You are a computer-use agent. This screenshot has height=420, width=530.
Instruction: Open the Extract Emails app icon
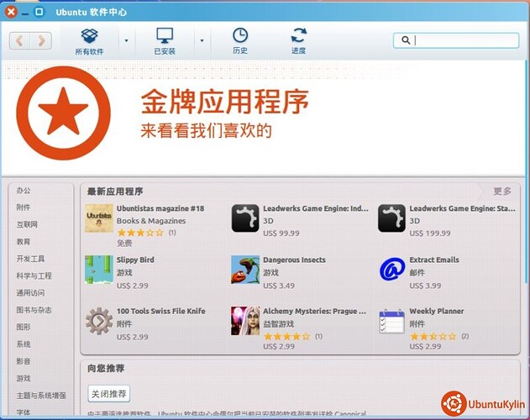point(391,270)
